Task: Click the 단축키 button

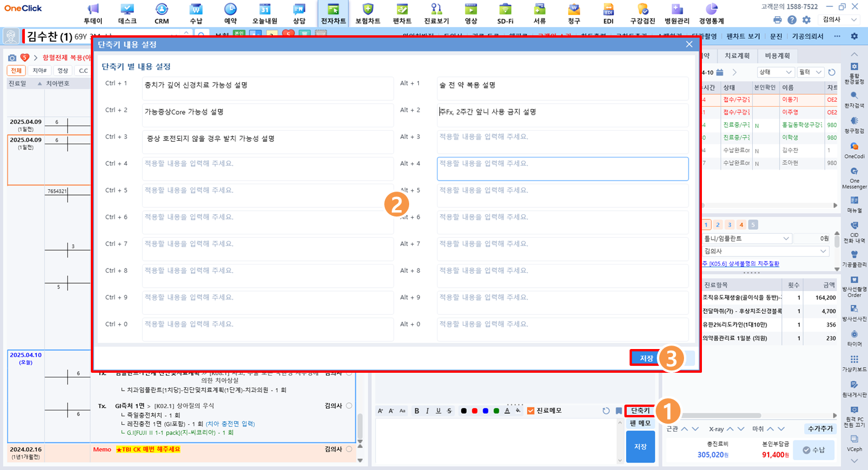Action: tap(640, 411)
